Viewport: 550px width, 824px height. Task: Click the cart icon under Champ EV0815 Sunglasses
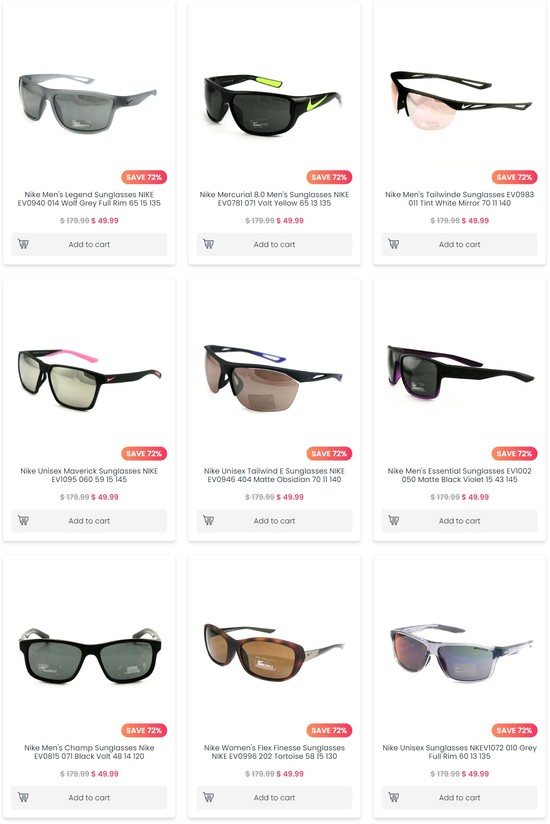(23, 797)
